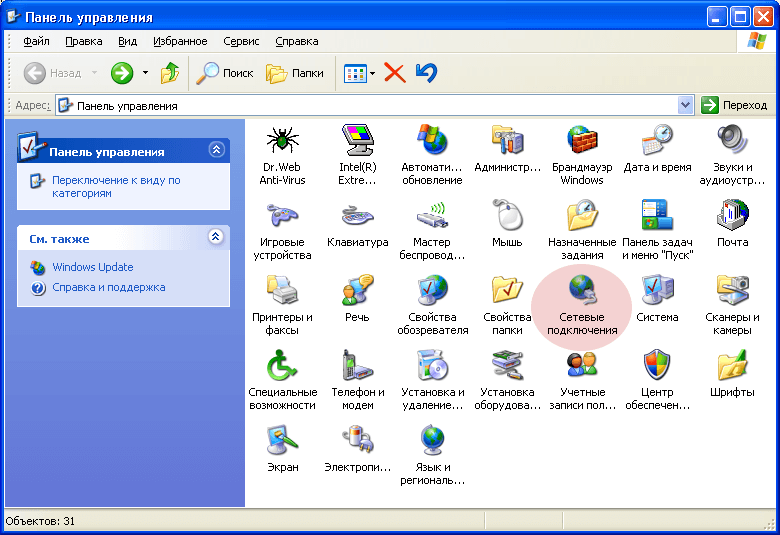The image size is (780, 535).
Task: Select the Сетевые подключения icon
Action: pyautogui.click(x=581, y=291)
